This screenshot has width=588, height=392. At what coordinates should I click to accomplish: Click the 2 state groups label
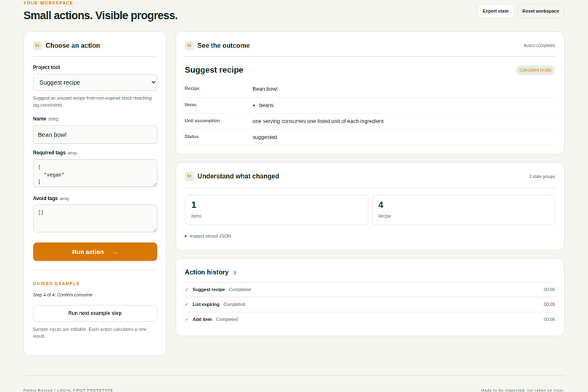click(542, 177)
